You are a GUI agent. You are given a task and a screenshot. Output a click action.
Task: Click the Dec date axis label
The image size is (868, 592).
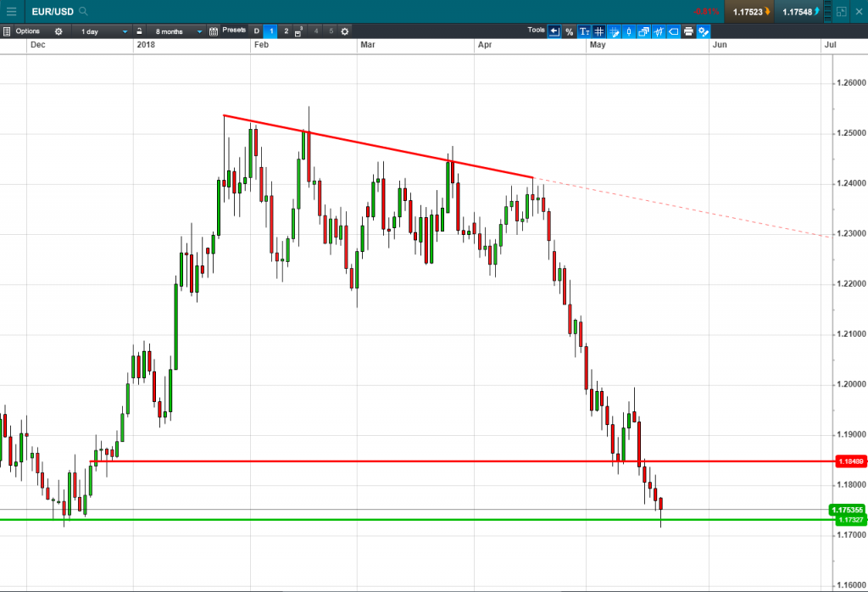click(x=37, y=45)
